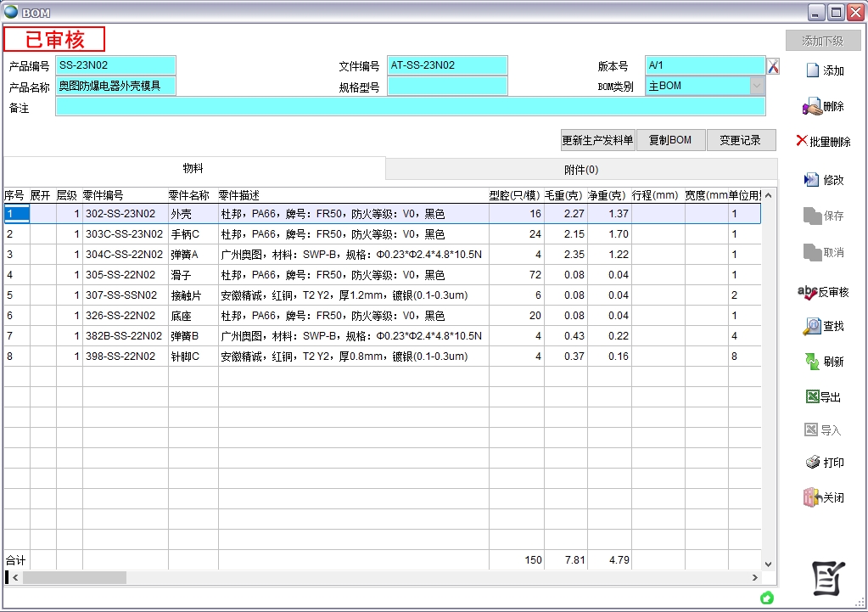Select the row for part 弹簧A
868x612 pixels.
[x=184, y=255]
